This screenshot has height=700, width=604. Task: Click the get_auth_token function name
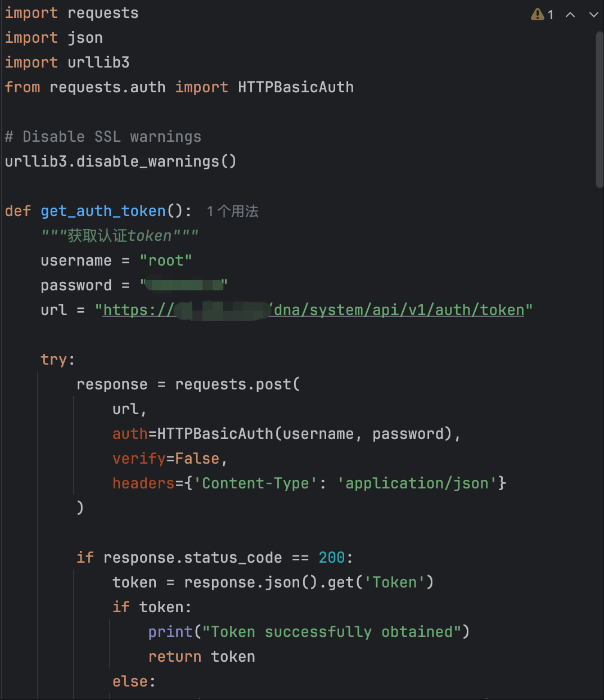point(103,211)
